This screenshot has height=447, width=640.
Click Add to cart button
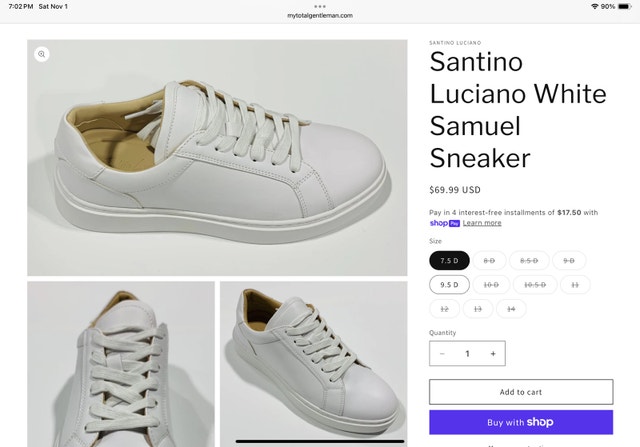(521, 392)
